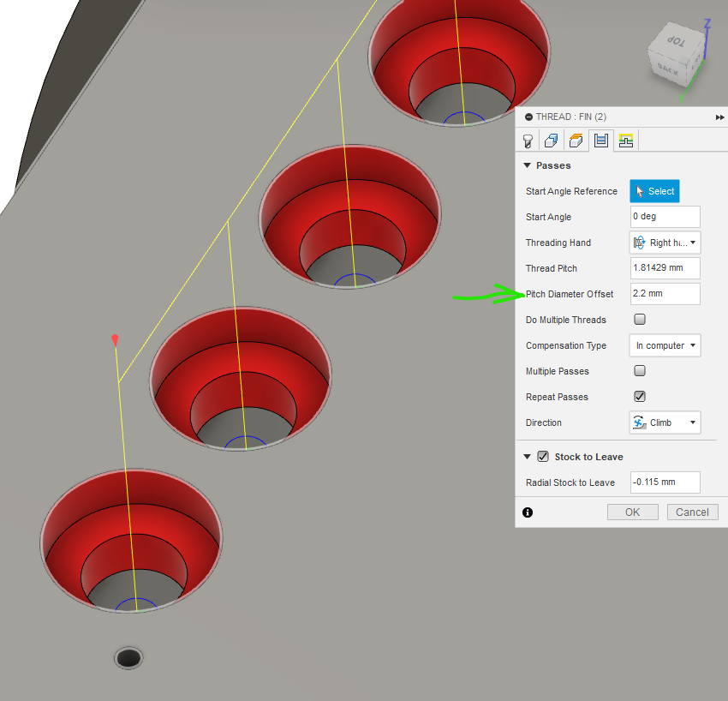Select the Passes tab icon
Viewport: 728px width, 701px height.
pyautogui.click(x=600, y=140)
